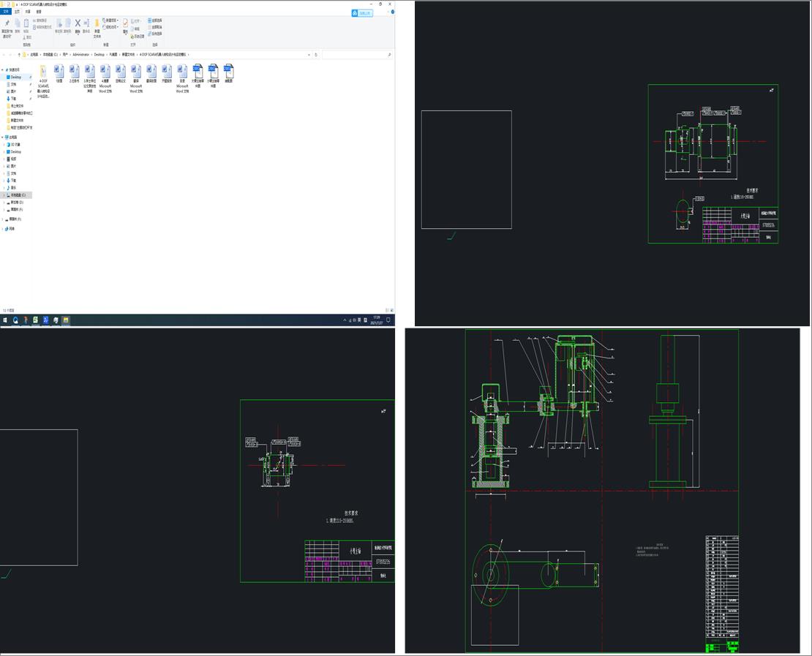Click the Pin to Quick Access icon
This screenshot has width=812, height=656.
pos(7,24)
